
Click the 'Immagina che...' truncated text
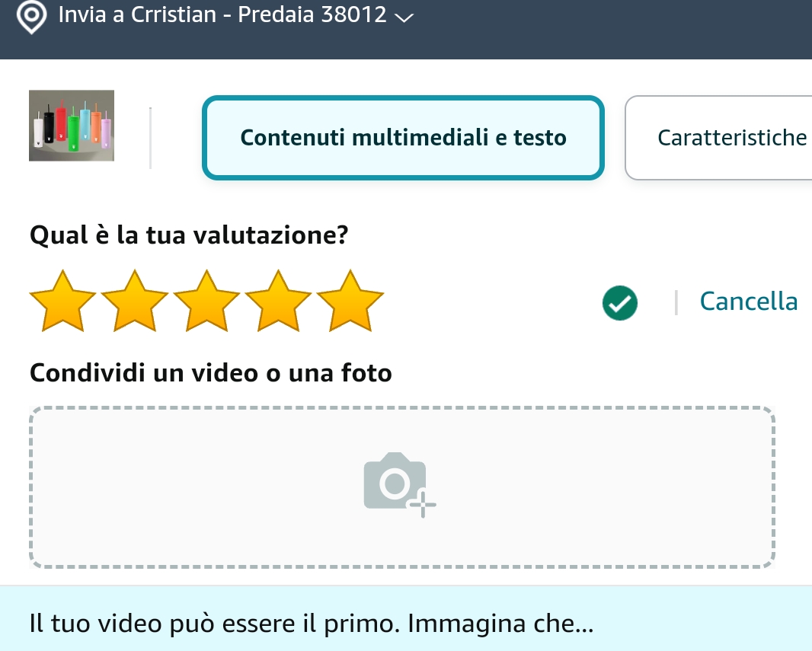500,624
